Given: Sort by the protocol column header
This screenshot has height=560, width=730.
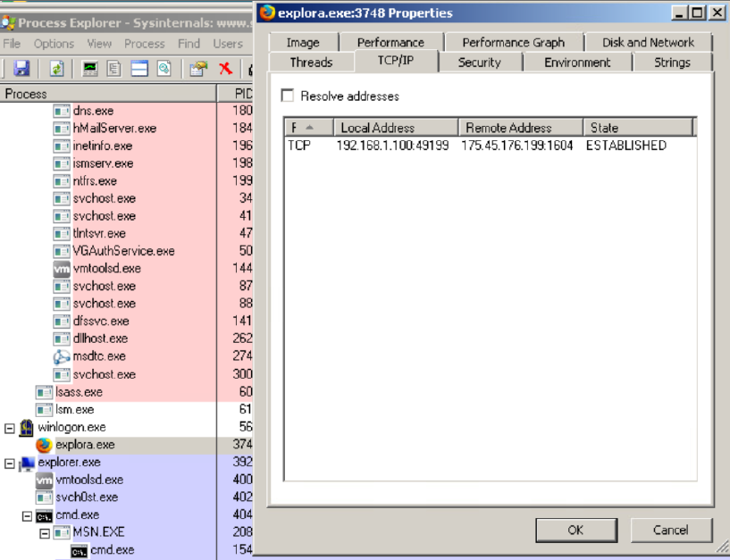Looking at the screenshot, I should (309, 127).
